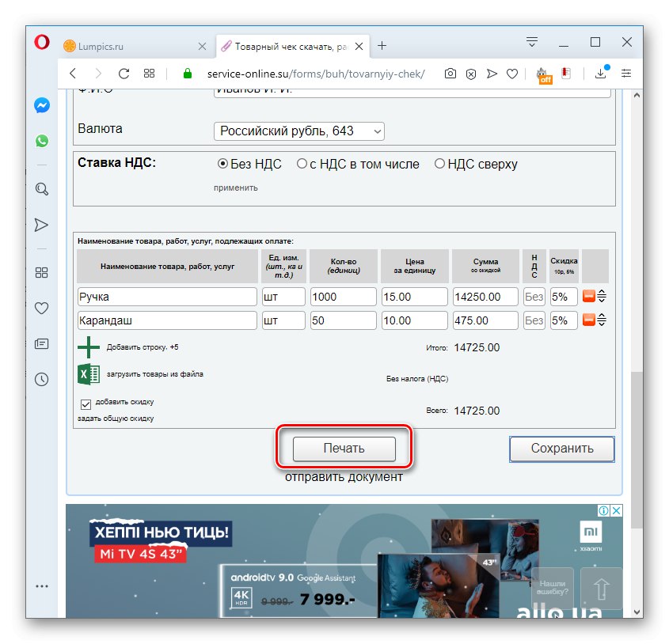Open WhatsApp in the Opera sidebar

click(x=42, y=141)
